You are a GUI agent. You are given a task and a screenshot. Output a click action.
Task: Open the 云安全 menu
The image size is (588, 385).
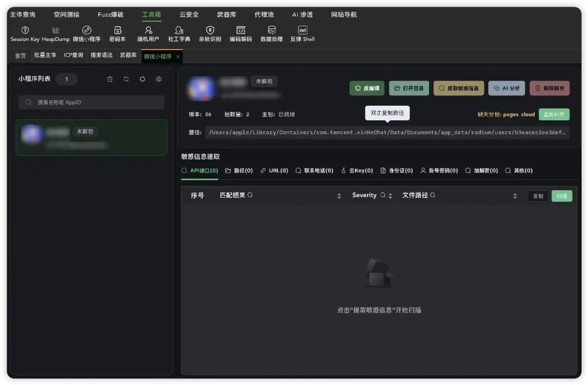pos(189,15)
